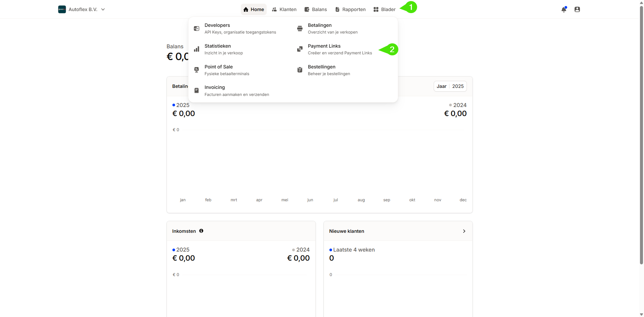Open the Blader menu
Viewport: 644px width, 317px height.
384,9
